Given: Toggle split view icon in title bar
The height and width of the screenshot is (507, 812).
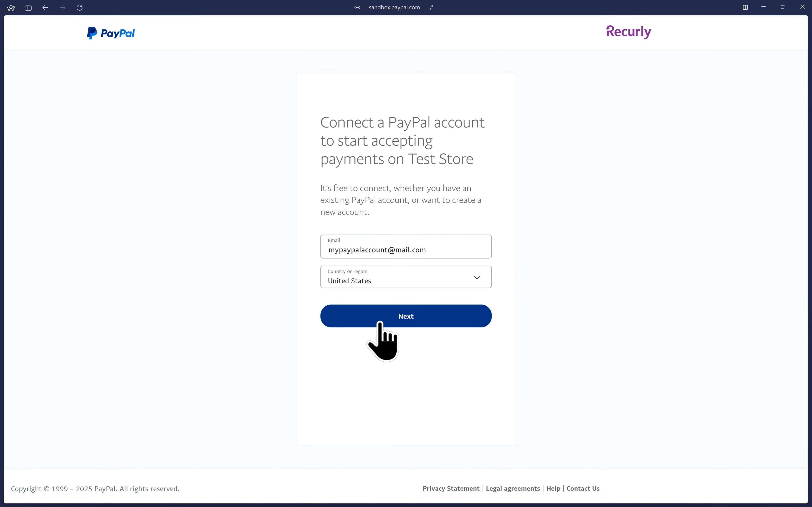Looking at the screenshot, I should click(x=745, y=7).
